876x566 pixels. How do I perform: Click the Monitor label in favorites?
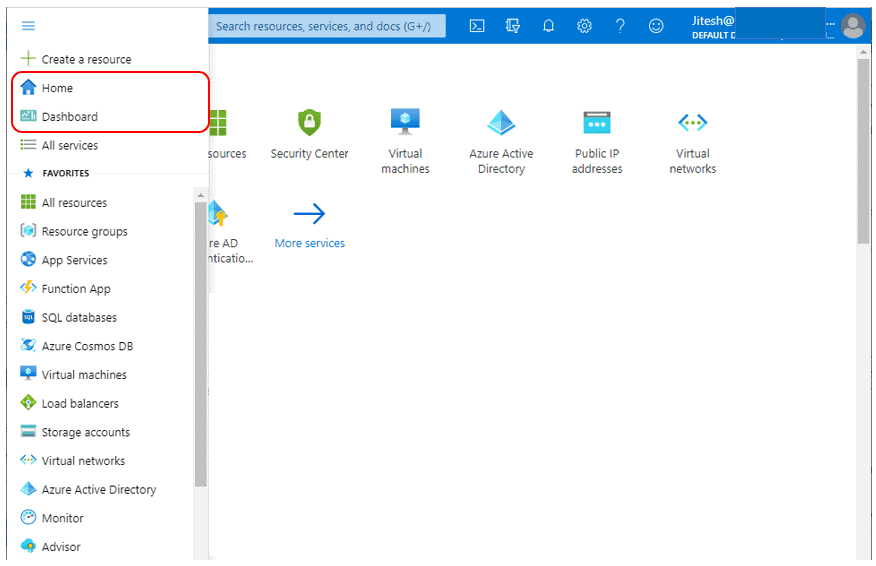(63, 518)
